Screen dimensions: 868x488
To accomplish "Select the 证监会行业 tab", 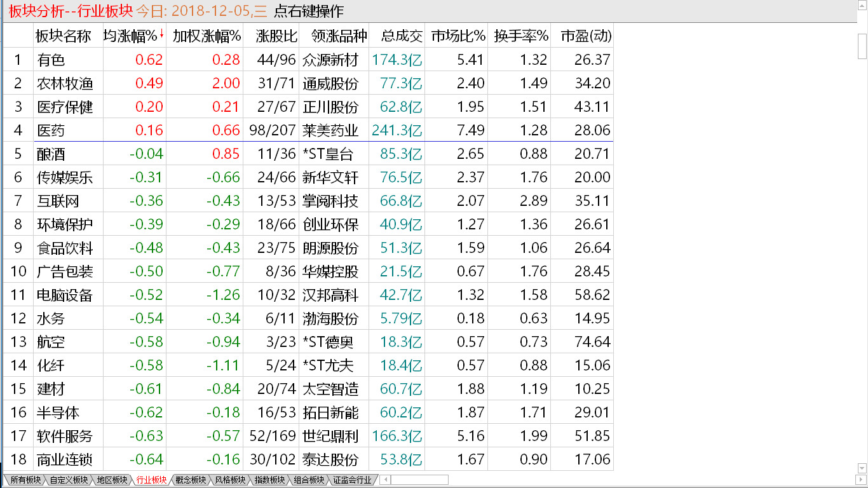I will (352, 480).
